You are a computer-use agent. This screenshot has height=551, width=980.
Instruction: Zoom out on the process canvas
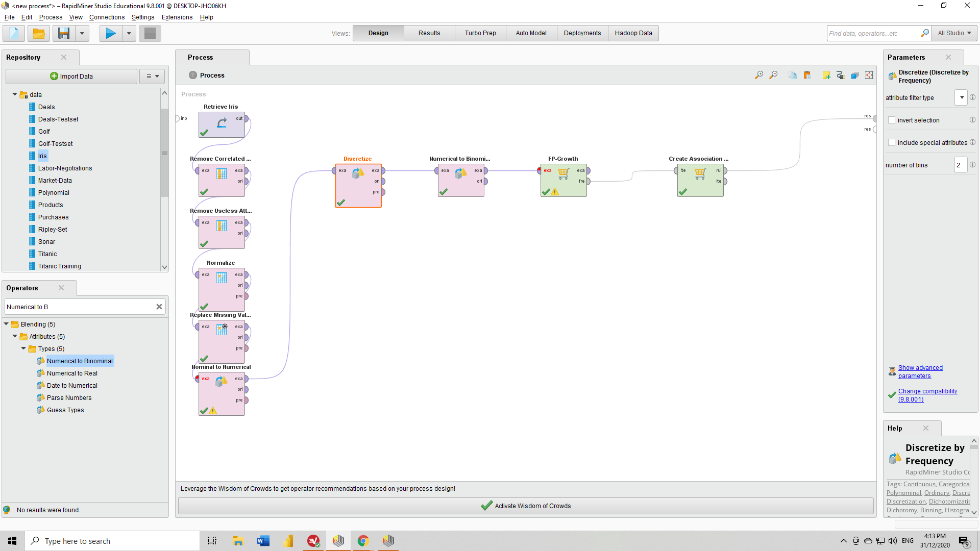[x=773, y=76]
